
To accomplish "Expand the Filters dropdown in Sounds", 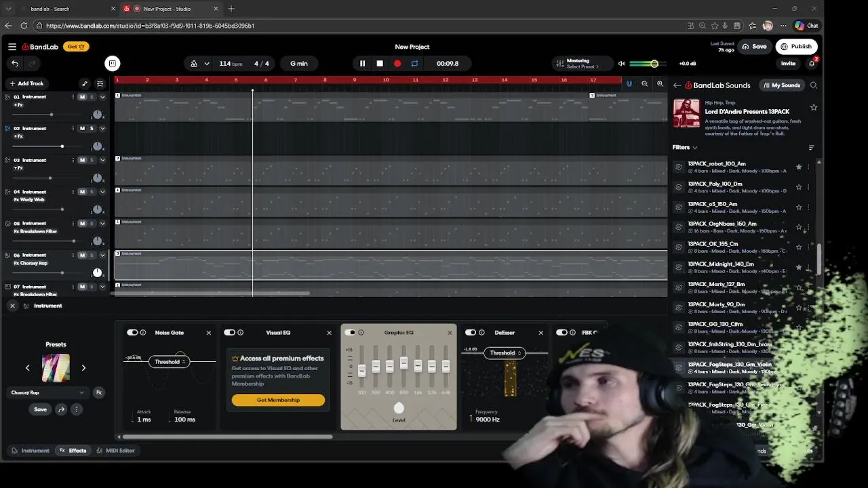I will pos(685,147).
